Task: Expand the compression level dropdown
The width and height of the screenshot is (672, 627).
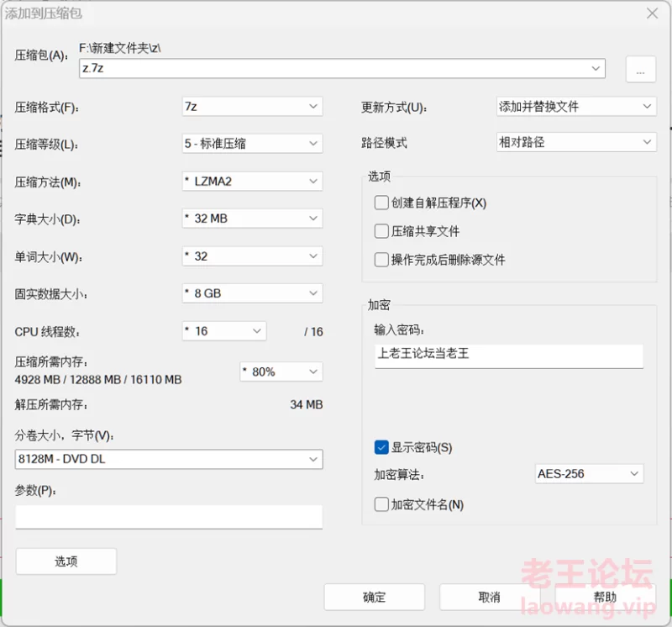Action: [253, 144]
